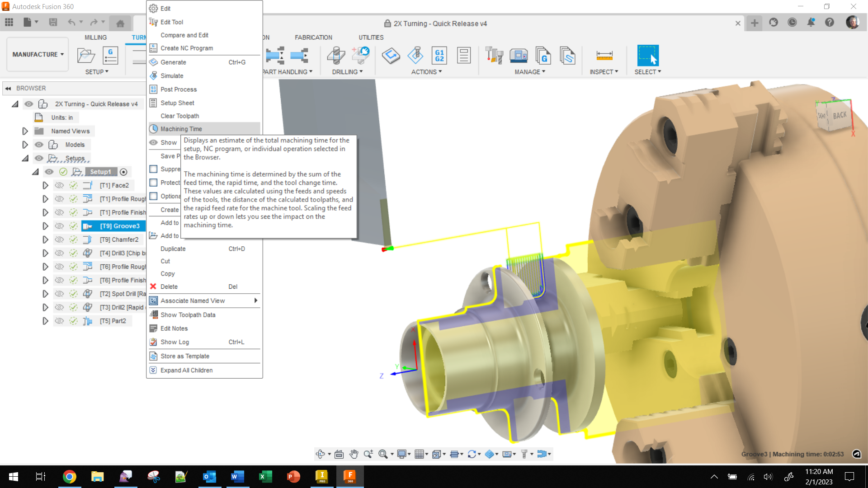This screenshot has width=868, height=488.
Task: Select Post Process from the context menu
Action: pyautogui.click(x=179, y=89)
